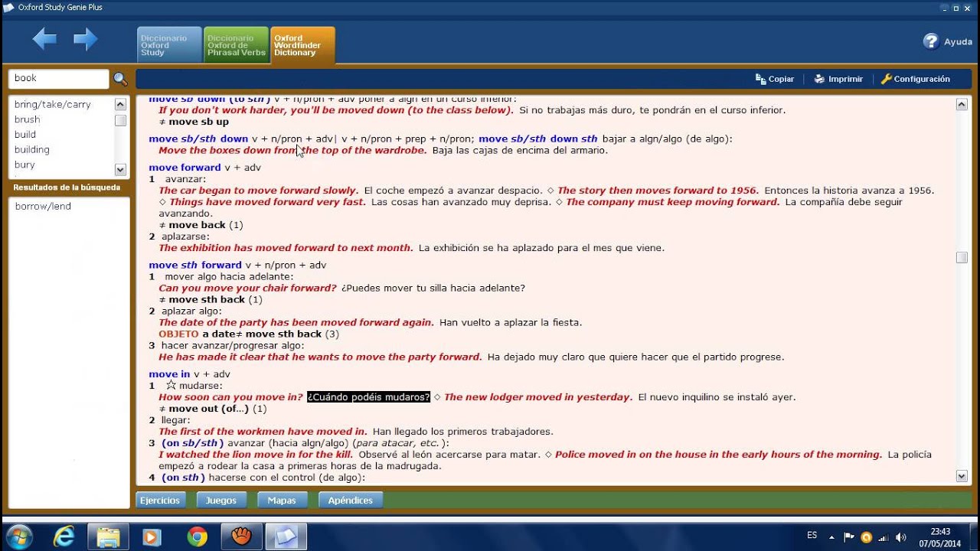The height and width of the screenshot is (551, 980).
Task: Click the move sb up antonym
Action: click(x=198, y=122)
